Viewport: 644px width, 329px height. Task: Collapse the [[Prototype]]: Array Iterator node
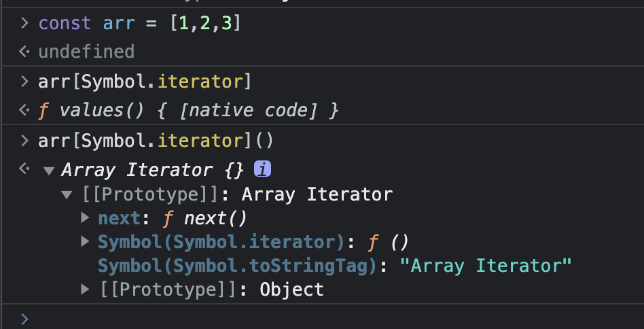coord(67,195)
